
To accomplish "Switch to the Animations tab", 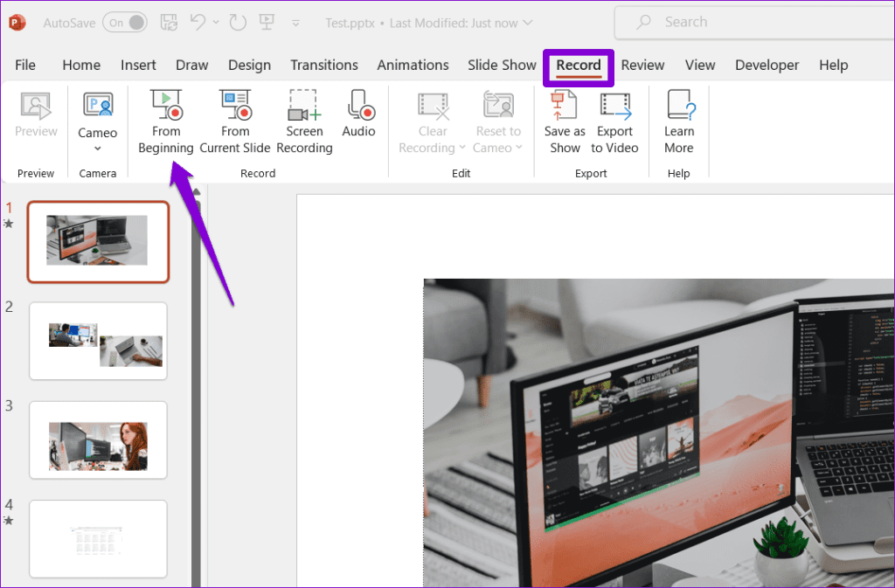I will (x=413, y=65).
